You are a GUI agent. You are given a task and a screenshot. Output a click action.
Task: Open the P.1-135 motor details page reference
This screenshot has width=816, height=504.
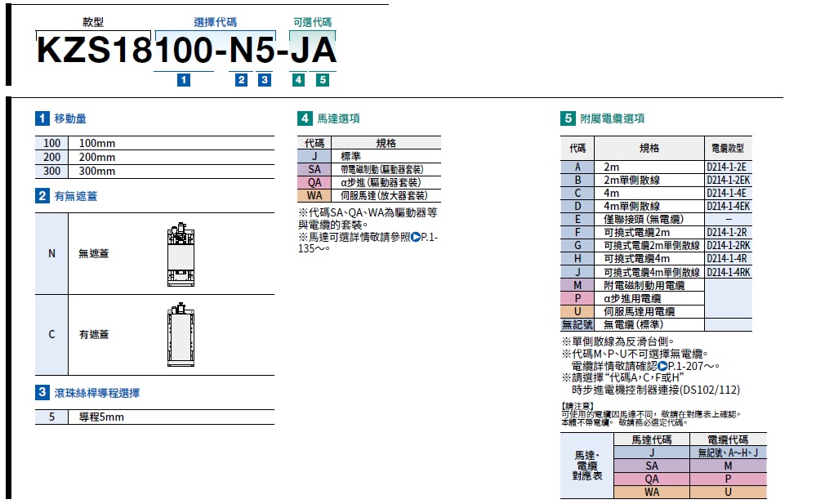pyautogui.click(x=426, y=237)
